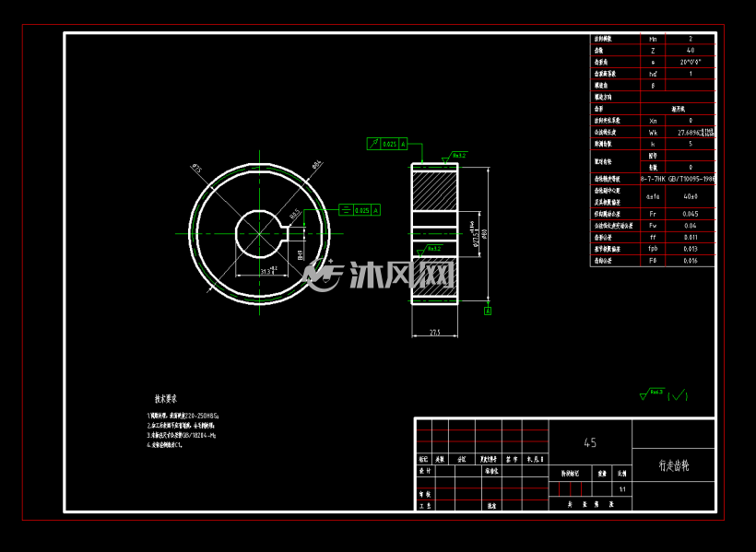Select the 工艺 label in title block
The image size is (756, 552).
pos(425,506)
